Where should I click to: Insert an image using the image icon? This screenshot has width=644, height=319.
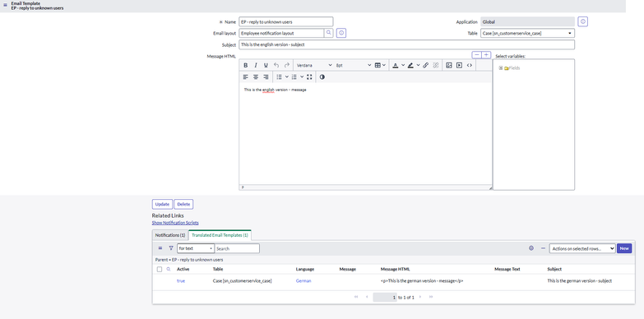449,65
